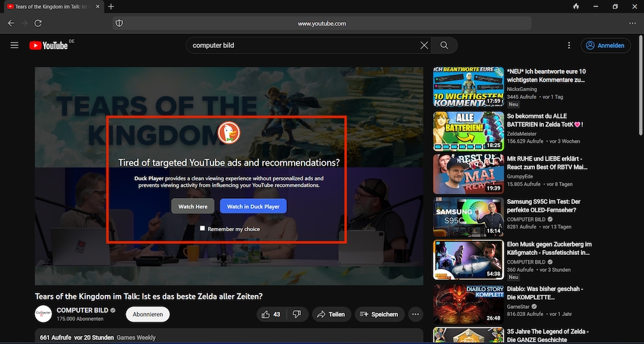Viewport: 644px width, 344px height.
Task: Click the DuckDuckGo fire button icon
Action: tap(576, 6)
